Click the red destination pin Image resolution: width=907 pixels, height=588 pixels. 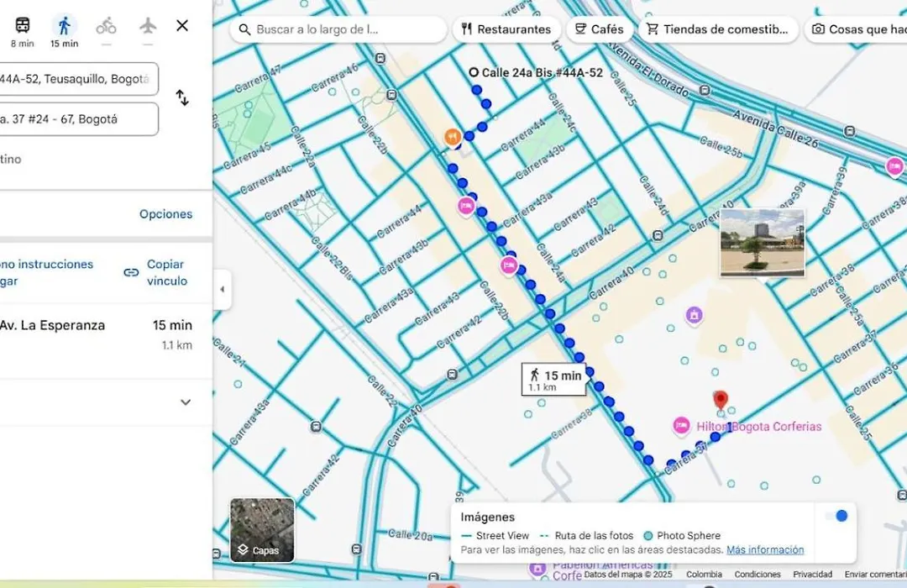point(721,399)
